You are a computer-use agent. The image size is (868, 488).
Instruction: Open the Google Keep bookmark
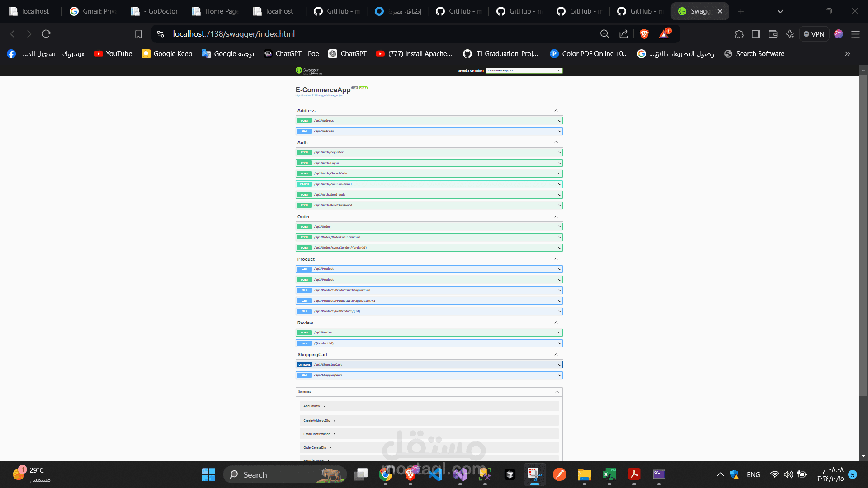tap(167, 54)
